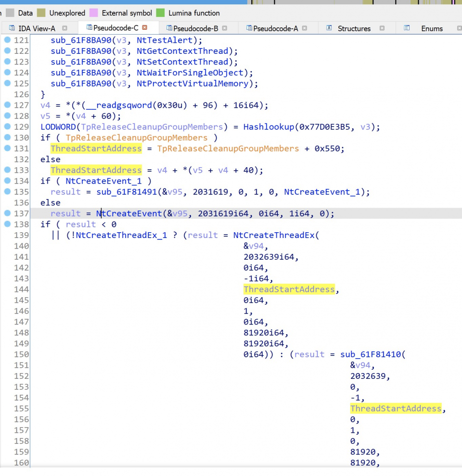Click NtCreateThreadEx_1 on line 139
Image resolution: width=462 pixels, height=476 pixels.
coord(121,235)
